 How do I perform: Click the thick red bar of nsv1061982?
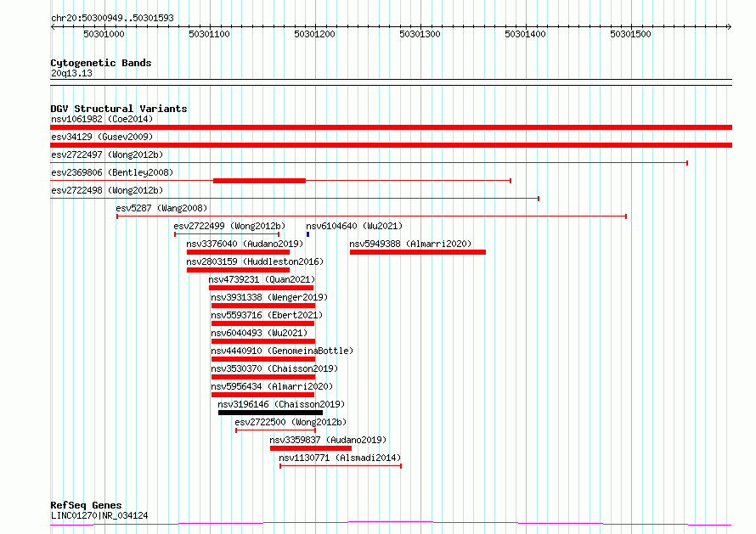391,127
